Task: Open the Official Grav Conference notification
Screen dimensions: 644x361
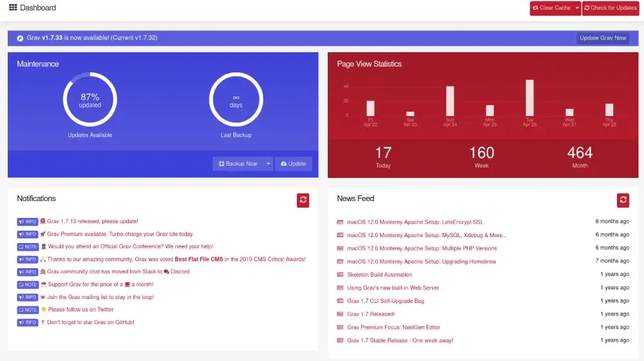Action: click(x=131, y=246)
